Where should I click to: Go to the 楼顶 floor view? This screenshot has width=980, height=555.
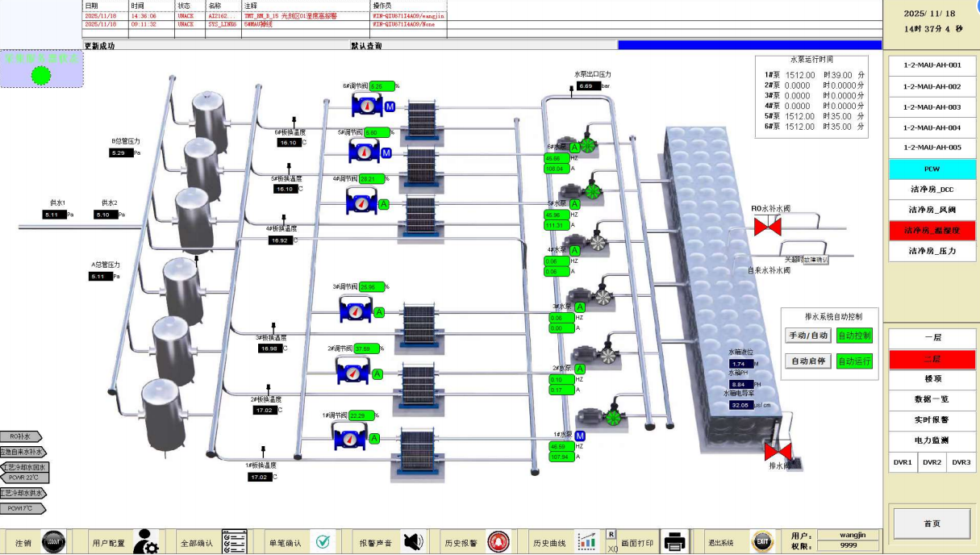point(932,378)
